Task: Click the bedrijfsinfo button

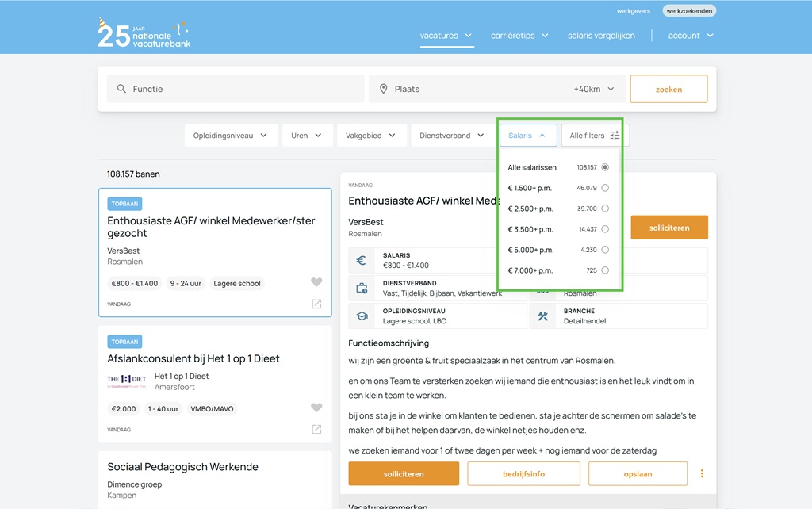Action: click(524, 474)
